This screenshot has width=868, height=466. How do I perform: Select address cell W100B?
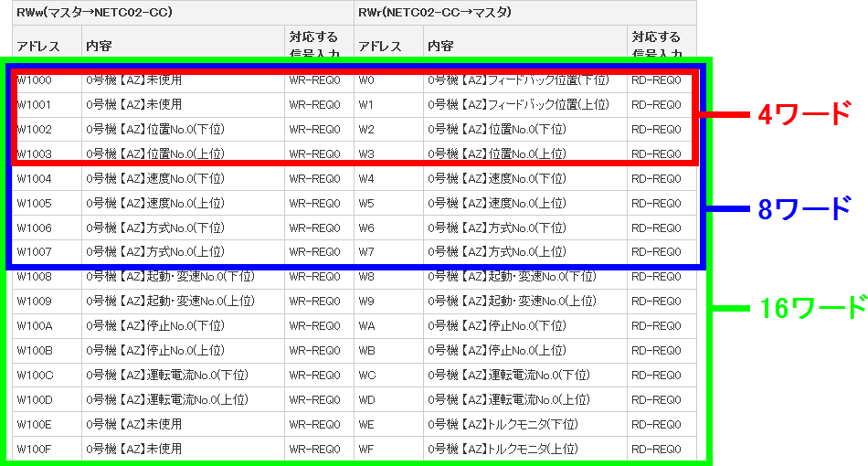click(x=47, y=351)
